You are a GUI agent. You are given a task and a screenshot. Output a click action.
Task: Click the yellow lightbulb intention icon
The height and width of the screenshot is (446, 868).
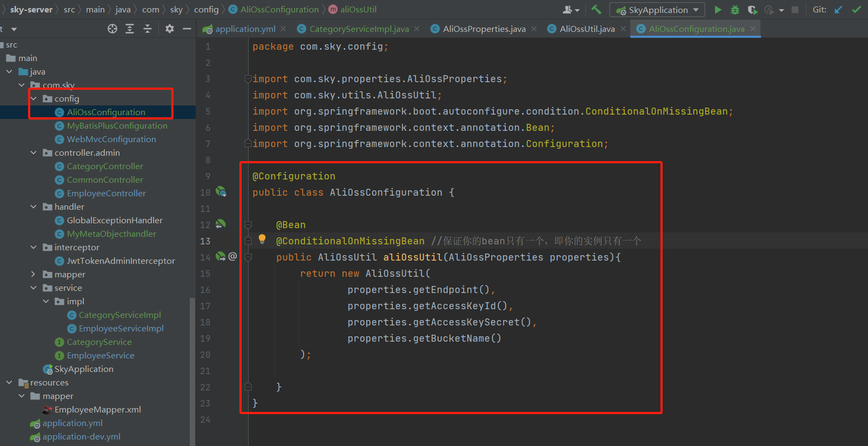coord(262,239)
